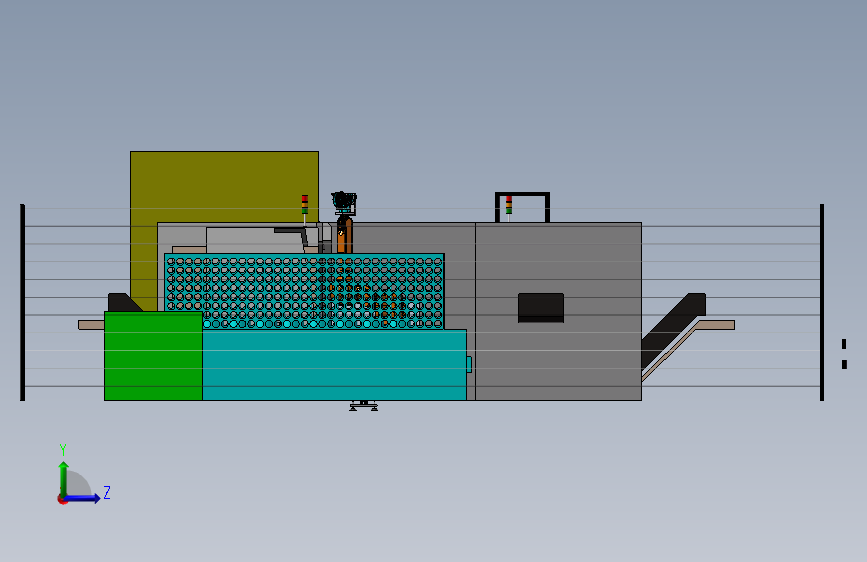Select the black window on the gray enclosure
Viewport: 867px width, 562px height.
point(541,308)
